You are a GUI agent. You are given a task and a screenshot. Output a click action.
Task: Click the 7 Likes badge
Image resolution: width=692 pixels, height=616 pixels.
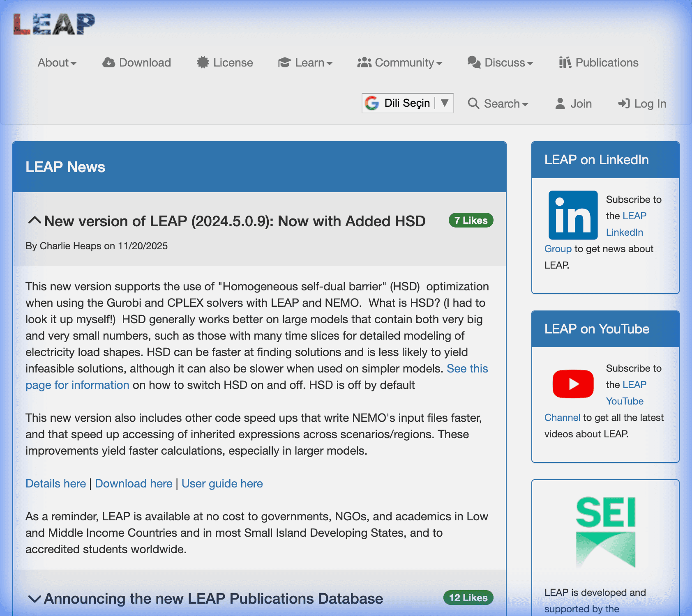pos(471,221)
